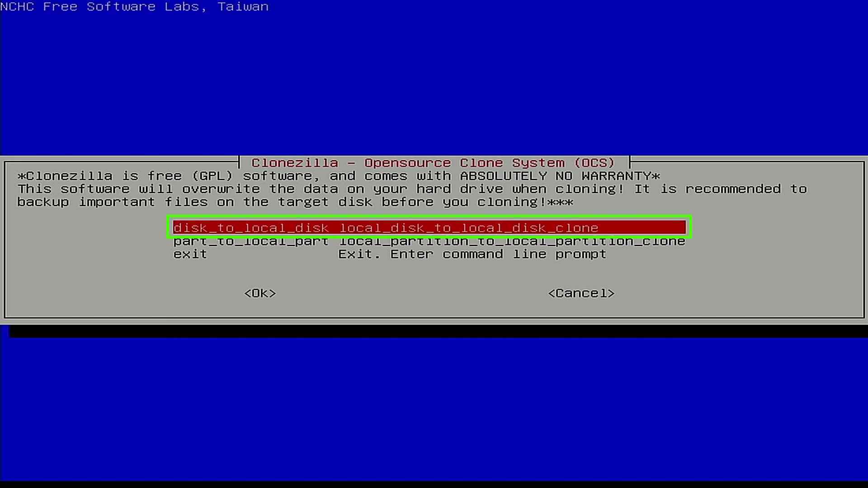This screenshot has height=488, width=868.
Task: Click the Ok button to confirm
Action: click(259, 292)
